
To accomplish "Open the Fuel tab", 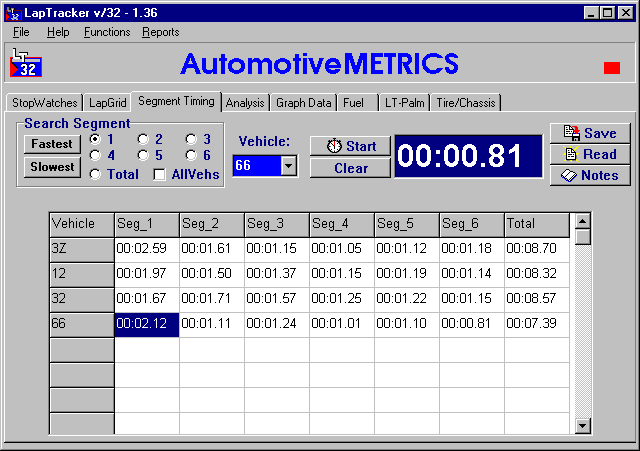I will pos(358,103).
